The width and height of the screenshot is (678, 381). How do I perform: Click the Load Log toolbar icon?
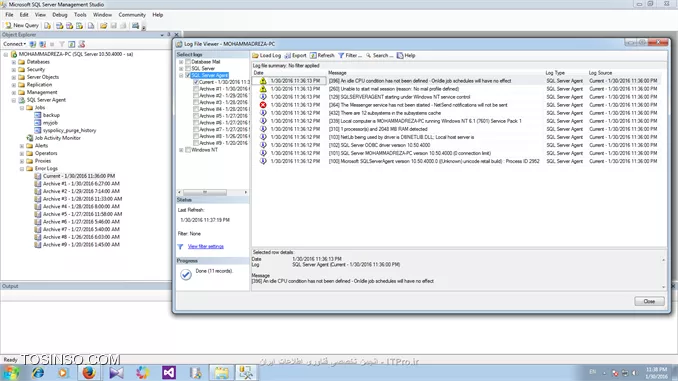point(256,55)
